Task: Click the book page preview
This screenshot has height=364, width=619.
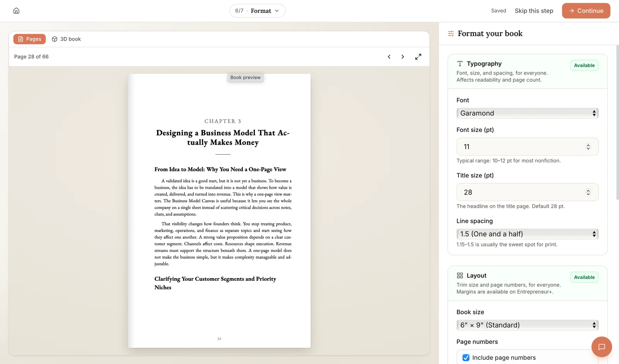Action: [x=219, y=211]
